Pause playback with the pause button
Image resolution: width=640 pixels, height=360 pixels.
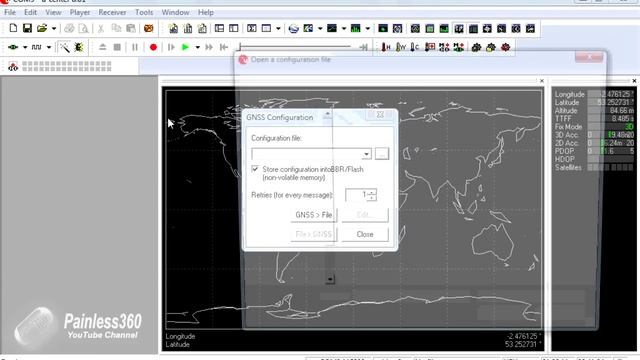tap(135, 47)
